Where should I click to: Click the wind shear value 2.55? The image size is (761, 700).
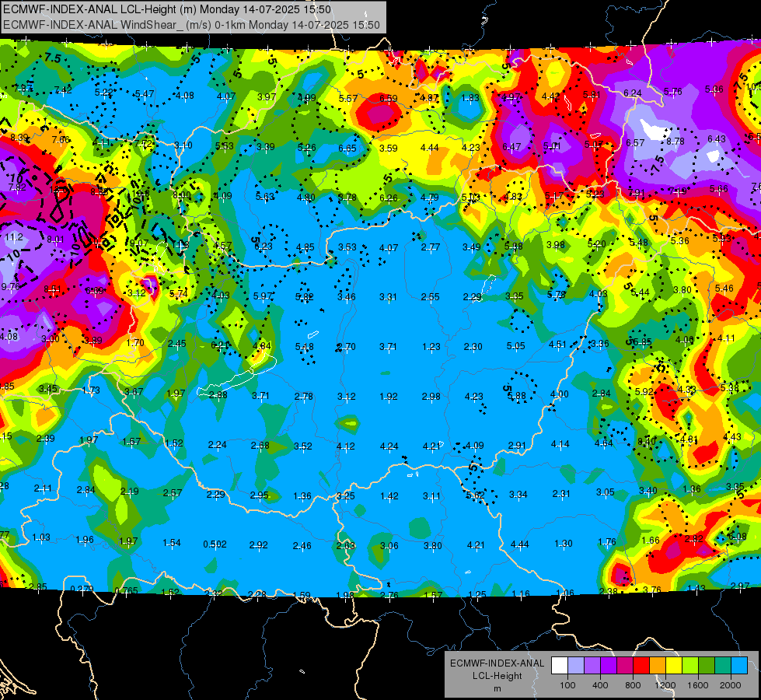(431, 296)
